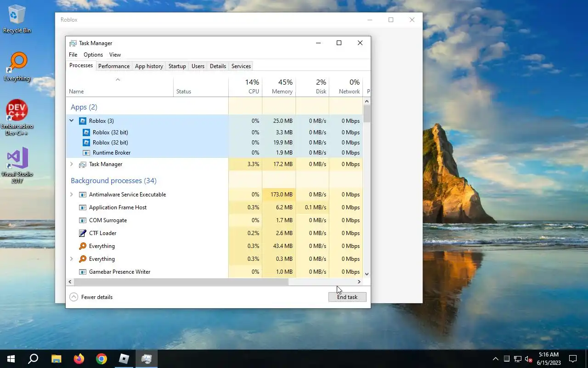Launch Visual Studio 2017 desktop icon
The height and width of the screenshot is (368, 588).
tap(17, 165)
